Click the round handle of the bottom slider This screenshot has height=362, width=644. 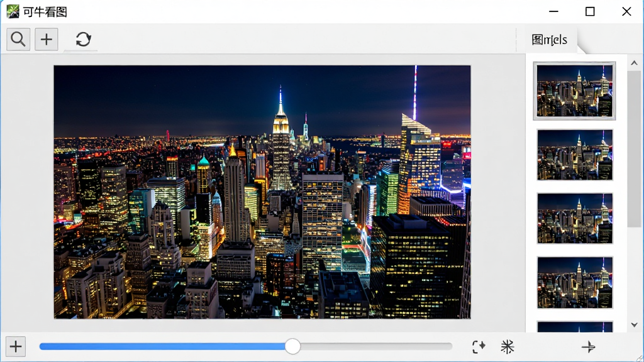click(292, 346)
